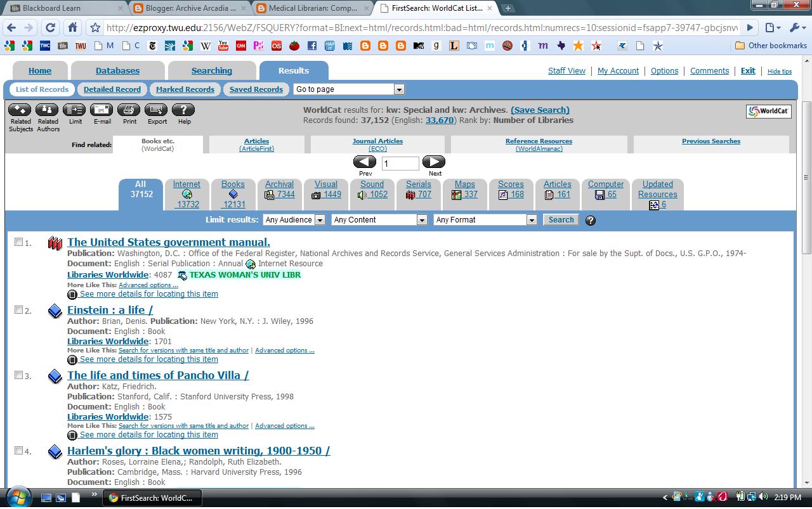Click the Export records icon
Viewport: 812px width, 509px height.
pos(156,110)
